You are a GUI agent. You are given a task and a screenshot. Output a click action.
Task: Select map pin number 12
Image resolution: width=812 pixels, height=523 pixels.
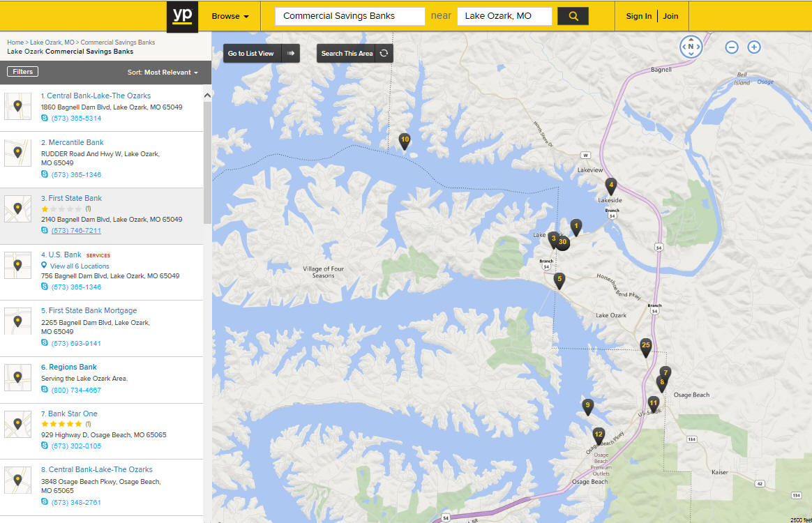599,436
